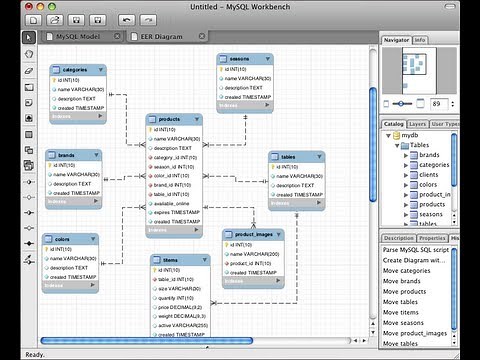Select colors table in catalog tree
The width and height of the screenshot is (480, 360).
(428, 185)
